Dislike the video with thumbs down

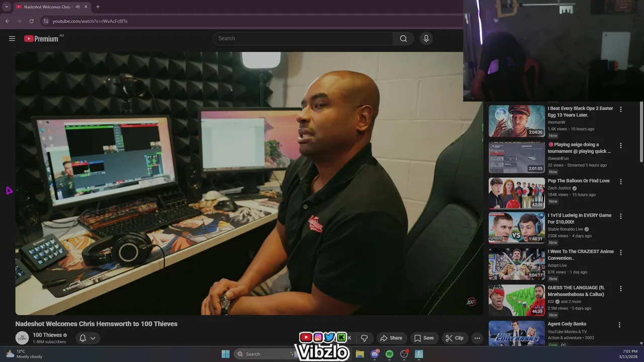[364, 338]
